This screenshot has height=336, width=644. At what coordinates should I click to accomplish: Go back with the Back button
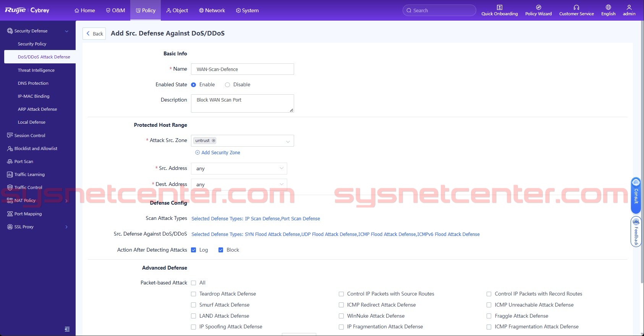tap(94, 34)
